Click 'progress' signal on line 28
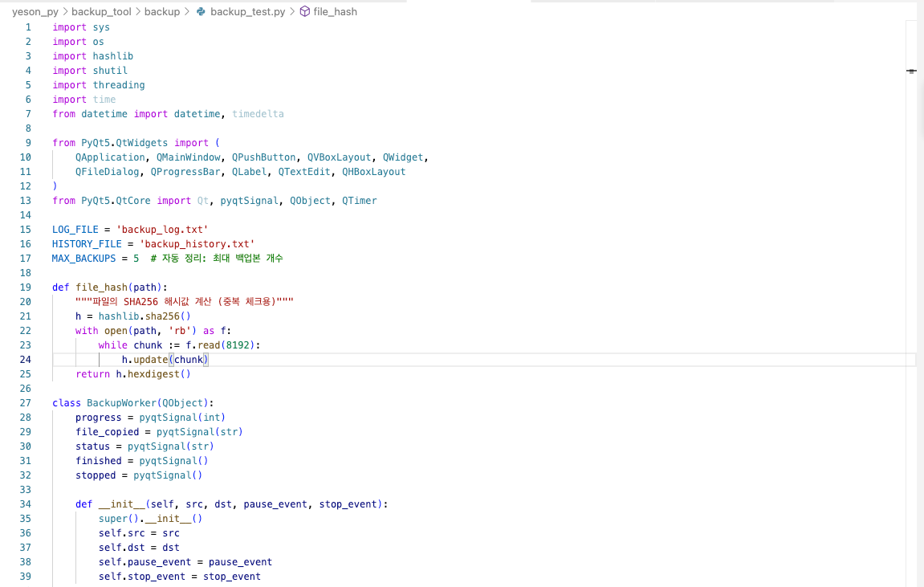 pyautogui.click(x=98, y=418)
